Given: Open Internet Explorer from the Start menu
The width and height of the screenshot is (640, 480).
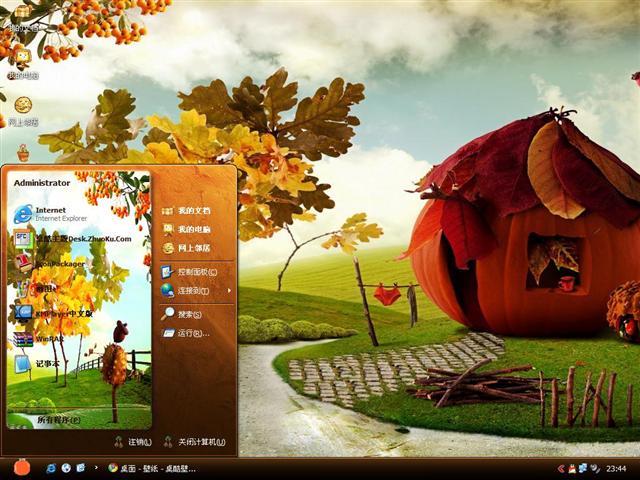Looking at the screenshot, I should point(51,214).
